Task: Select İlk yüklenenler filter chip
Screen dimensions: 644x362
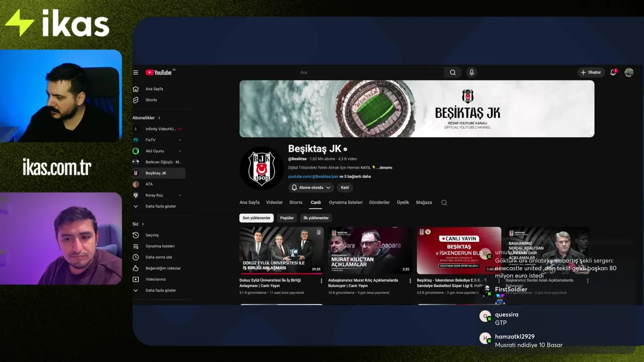Action: coord(315,218)
